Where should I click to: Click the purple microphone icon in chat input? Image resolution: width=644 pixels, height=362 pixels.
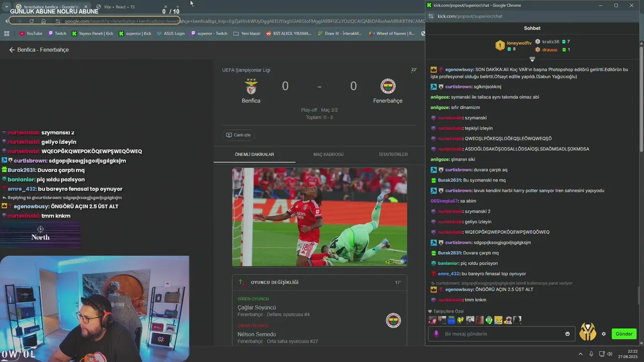click(436, 334)
